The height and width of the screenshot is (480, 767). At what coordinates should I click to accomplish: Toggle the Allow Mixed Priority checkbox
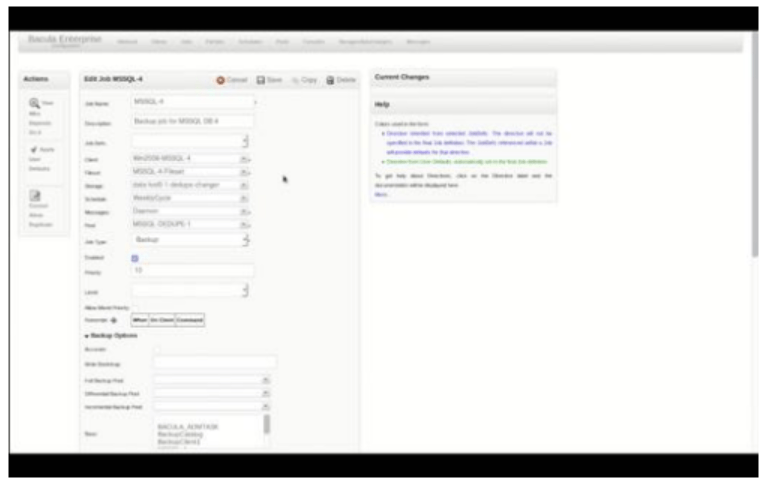point(135,308)
